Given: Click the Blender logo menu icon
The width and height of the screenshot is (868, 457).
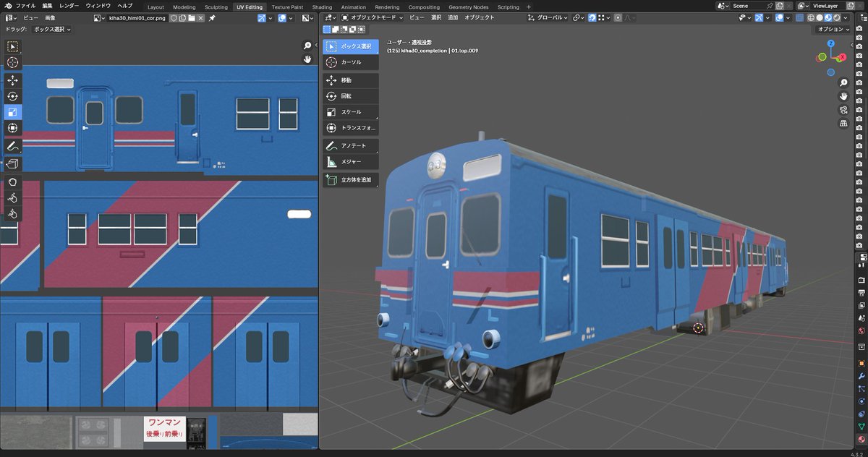Looking at the screenshot, I should (x=7, y=6).
